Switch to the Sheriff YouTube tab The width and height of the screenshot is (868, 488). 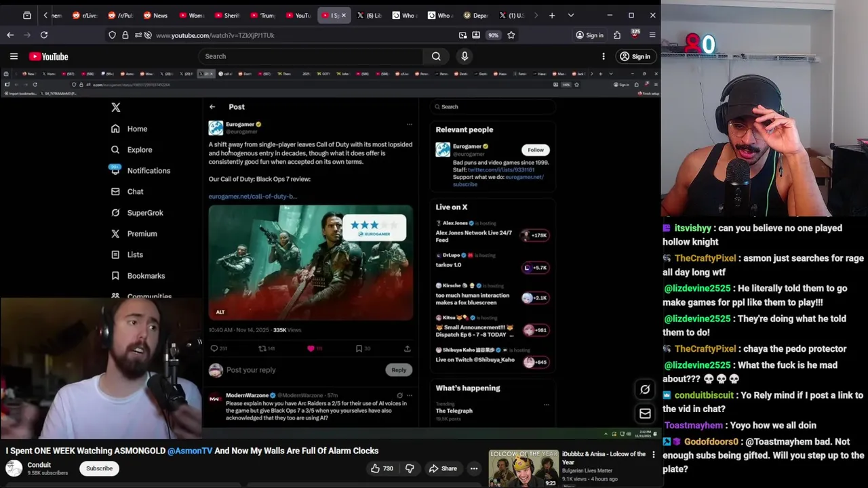(x=226, y=15)
